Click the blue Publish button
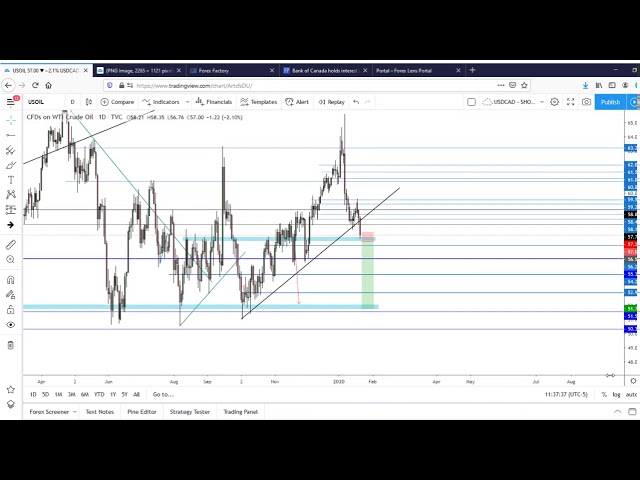640x480 pixels. pos(610,102)
